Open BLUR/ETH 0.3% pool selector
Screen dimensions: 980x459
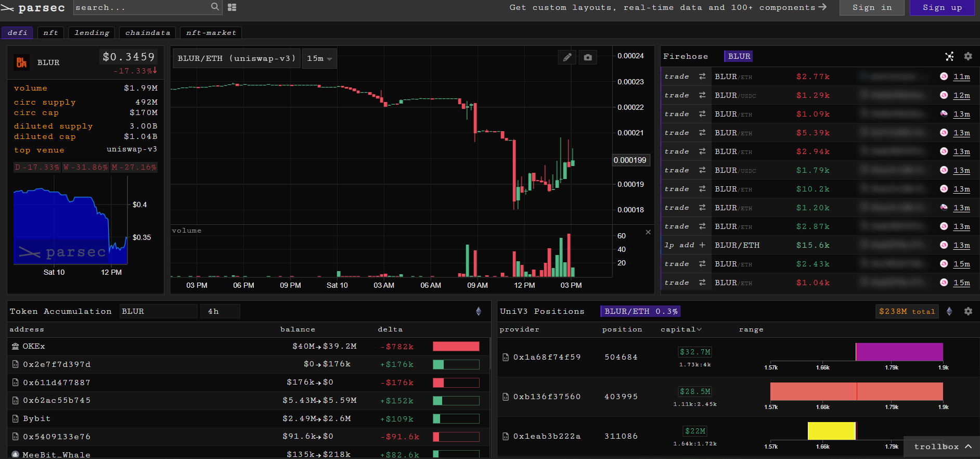[641, 311]
